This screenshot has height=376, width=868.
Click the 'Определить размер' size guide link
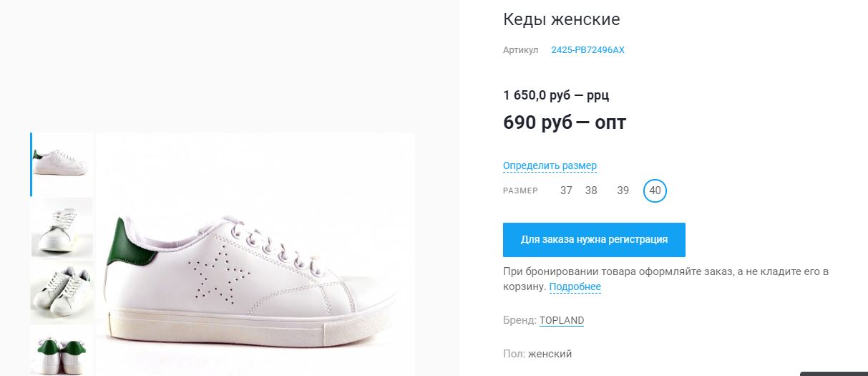pyautogui.click(x=550, y=165)
